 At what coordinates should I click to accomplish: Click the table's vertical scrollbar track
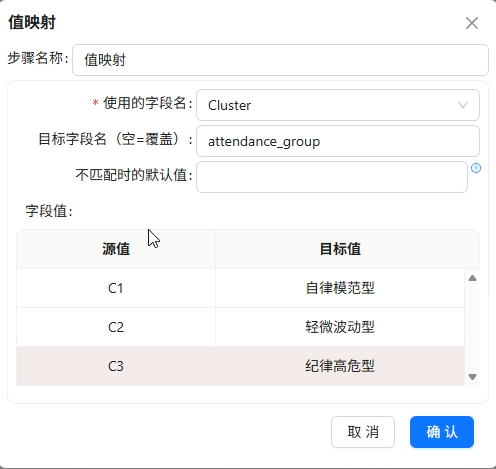472,327
